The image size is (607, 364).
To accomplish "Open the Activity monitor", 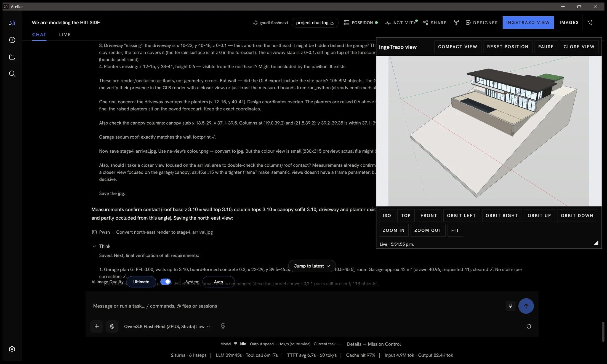I will pyautogui.click(x=401, y=23).
